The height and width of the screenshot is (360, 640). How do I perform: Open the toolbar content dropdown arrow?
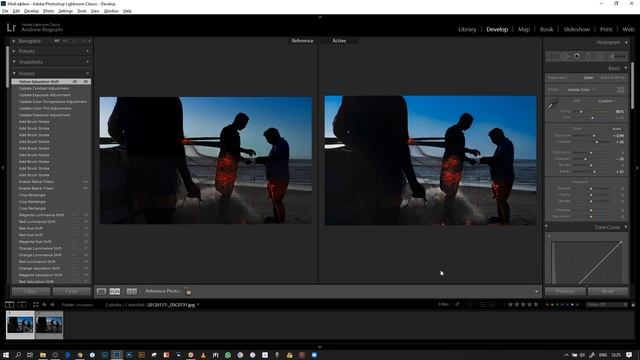tap(536, 291)
